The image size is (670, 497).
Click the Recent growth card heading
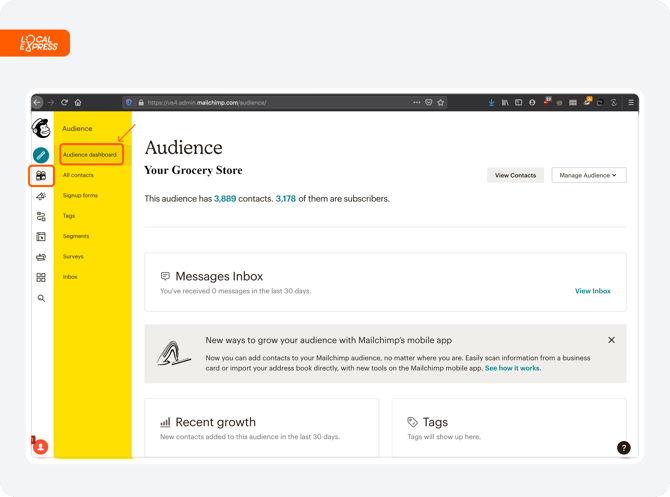[215, 422]
